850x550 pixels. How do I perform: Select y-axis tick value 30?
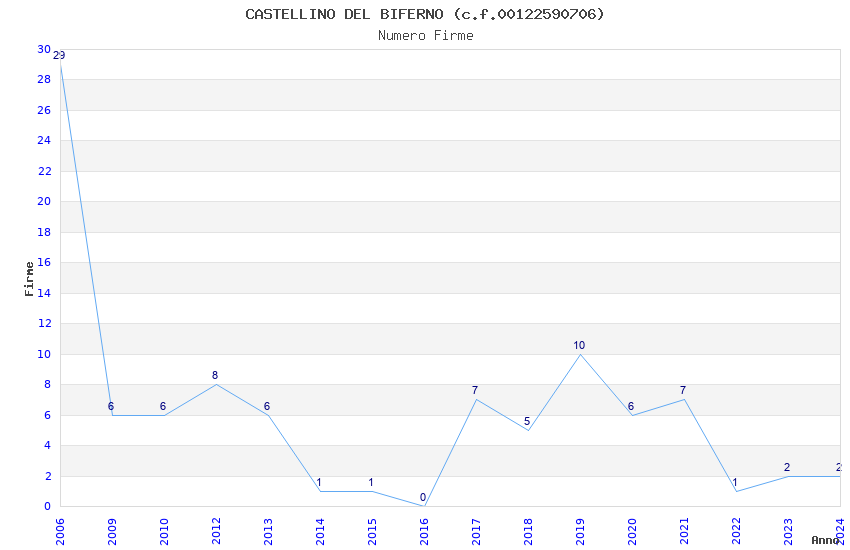point(44,49)
